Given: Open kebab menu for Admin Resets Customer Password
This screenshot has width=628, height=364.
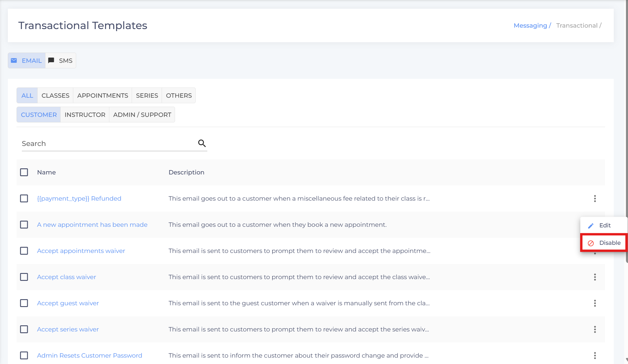Looking at the screenshot, I should click(595, 356).
